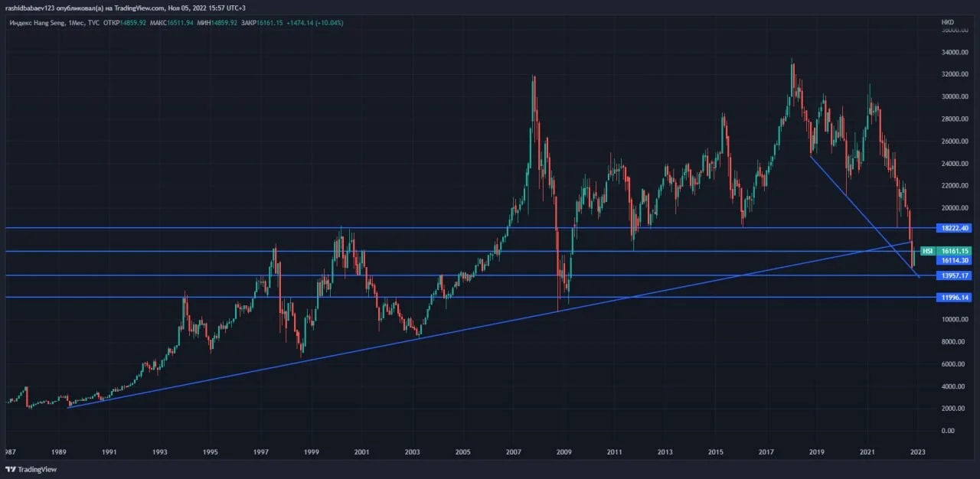
Task: Click the TradingView logo in the bottom corner
Action: tap(31, 469)
